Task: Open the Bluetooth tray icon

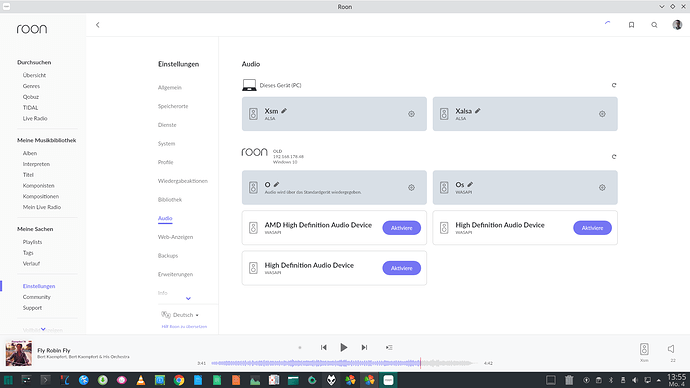Action: (611, 380)
